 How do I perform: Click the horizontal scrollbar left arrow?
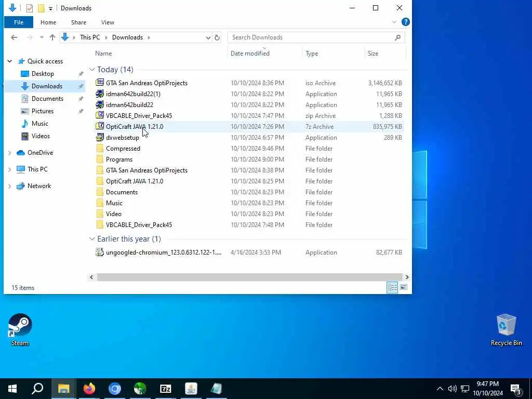click(91, 277)
